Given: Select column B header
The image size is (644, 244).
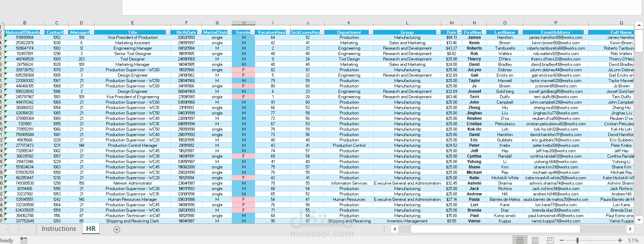Looking at the screenshot, I should (x=25, y=23).
